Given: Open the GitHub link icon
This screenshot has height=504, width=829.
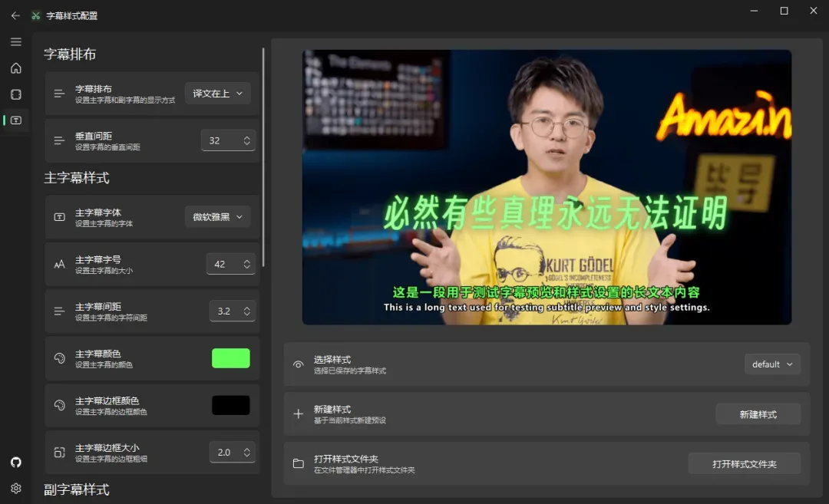Looking at the screenshot, I should tap(16, 462).
